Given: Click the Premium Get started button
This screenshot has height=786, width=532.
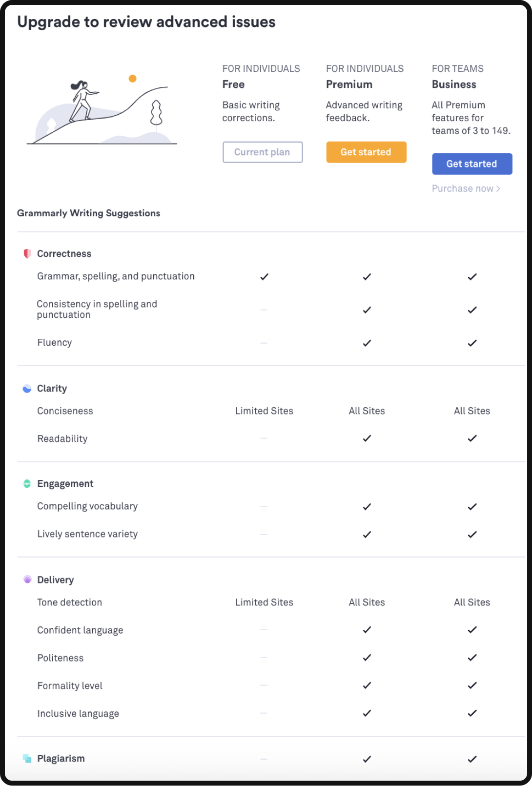Looking at the screenshot, I should coord(366,152).
